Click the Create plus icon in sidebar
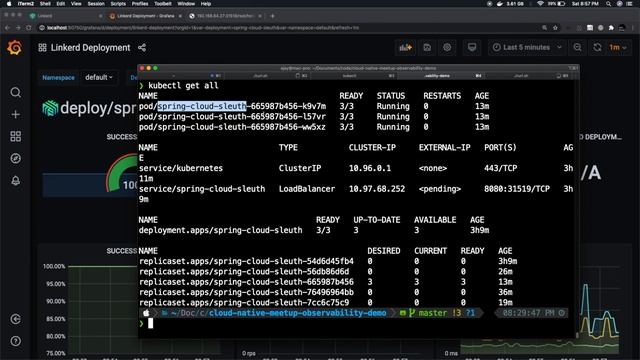This screenshot has width=640, height=360. pos(16,114)
